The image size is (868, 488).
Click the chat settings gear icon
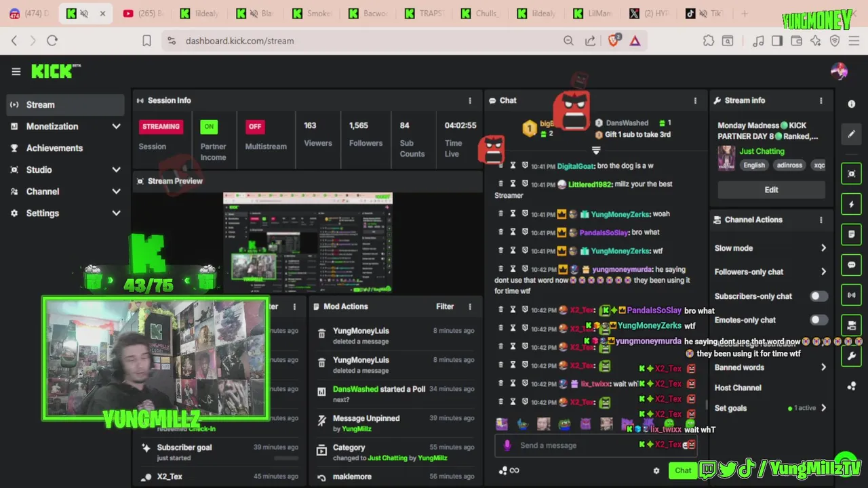pyautogui.click(x=656, y=470)
